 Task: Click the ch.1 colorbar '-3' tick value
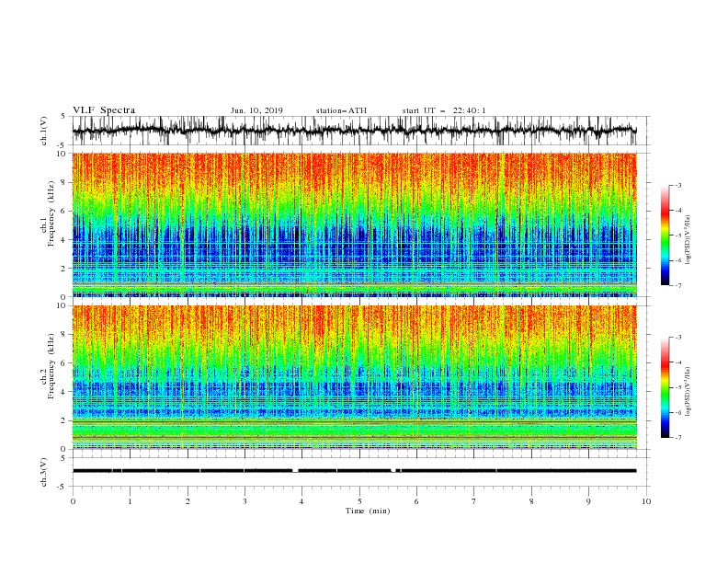pyautogui.click(x=677, y=185)
